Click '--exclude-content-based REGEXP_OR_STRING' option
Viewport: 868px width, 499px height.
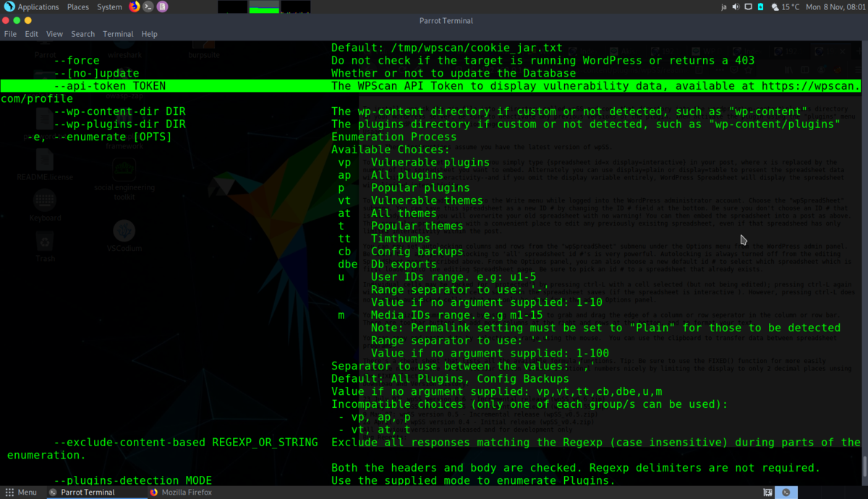(186, 442)
